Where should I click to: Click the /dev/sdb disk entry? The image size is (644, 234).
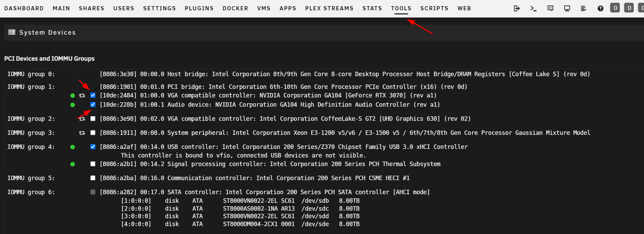click(x=240, y=201)
